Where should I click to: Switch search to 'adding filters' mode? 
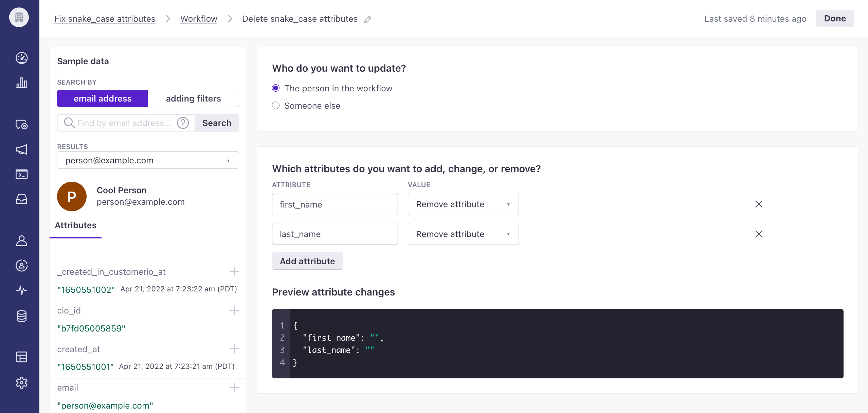(x=193, y=98)
